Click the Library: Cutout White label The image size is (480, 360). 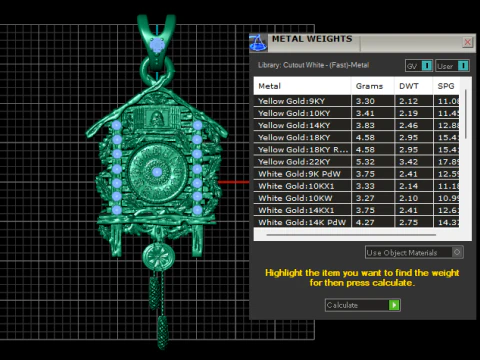313,65
